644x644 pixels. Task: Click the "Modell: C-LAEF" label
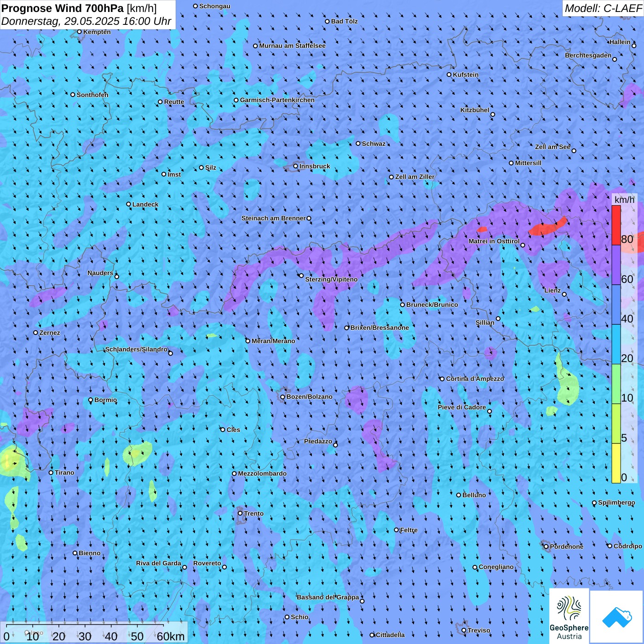point(603,8)
